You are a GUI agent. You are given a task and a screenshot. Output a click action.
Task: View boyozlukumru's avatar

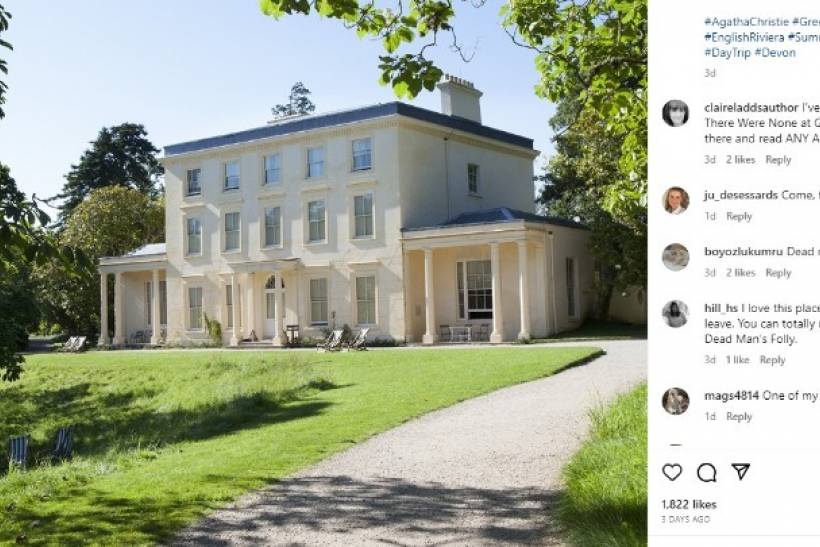click(676, 257)
